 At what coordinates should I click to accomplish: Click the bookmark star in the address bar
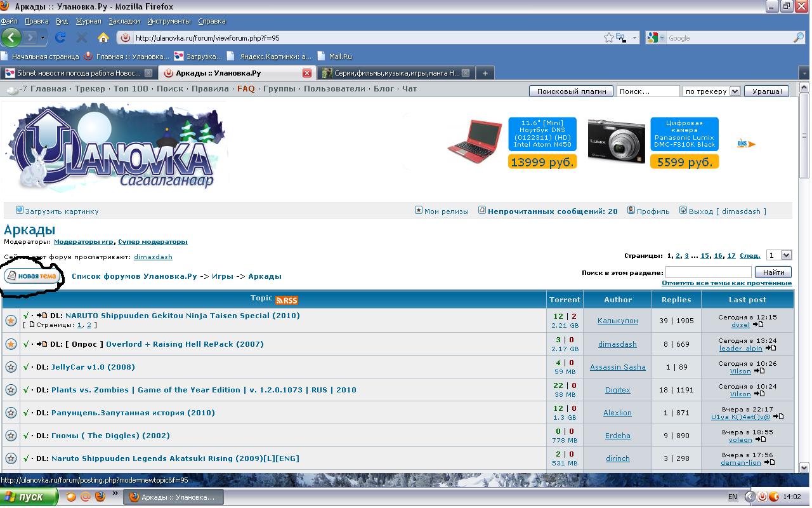pyautogui.click(x=608, y=37)
